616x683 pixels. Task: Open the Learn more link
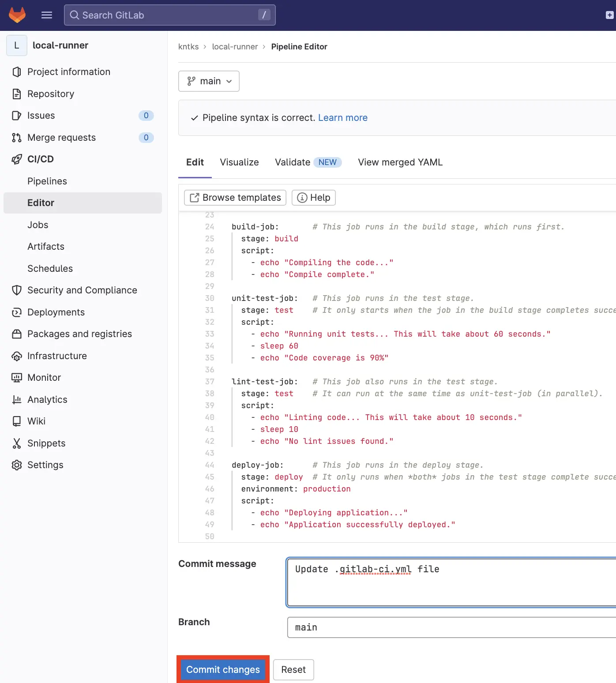point(343,117)
